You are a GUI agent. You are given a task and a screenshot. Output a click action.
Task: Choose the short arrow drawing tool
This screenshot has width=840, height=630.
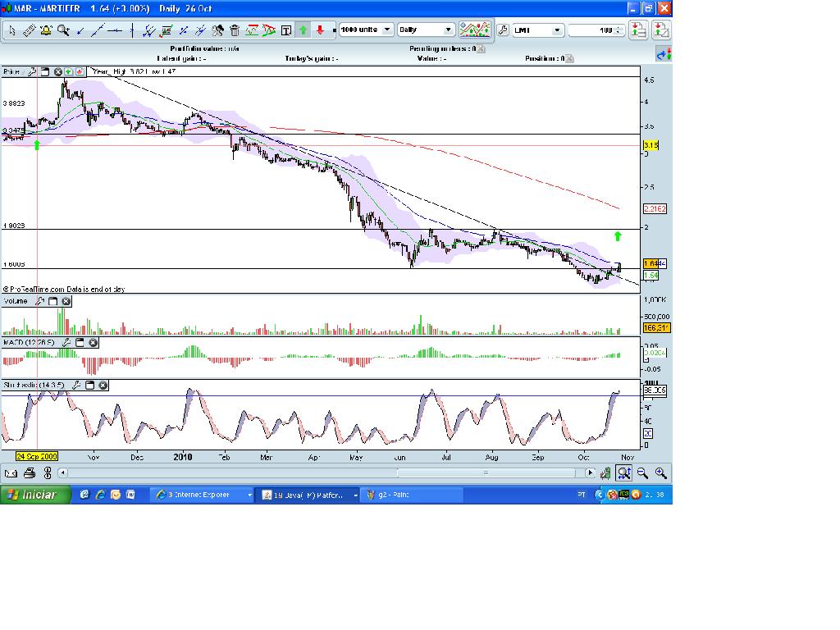click(x=80, y=30)
